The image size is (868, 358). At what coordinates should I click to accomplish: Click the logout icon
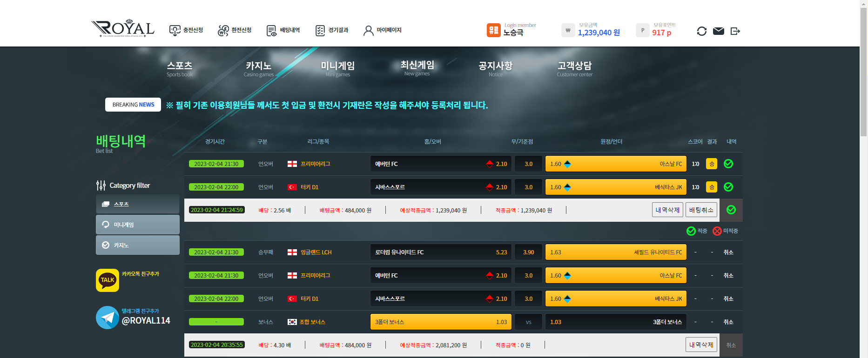(735, 31)
